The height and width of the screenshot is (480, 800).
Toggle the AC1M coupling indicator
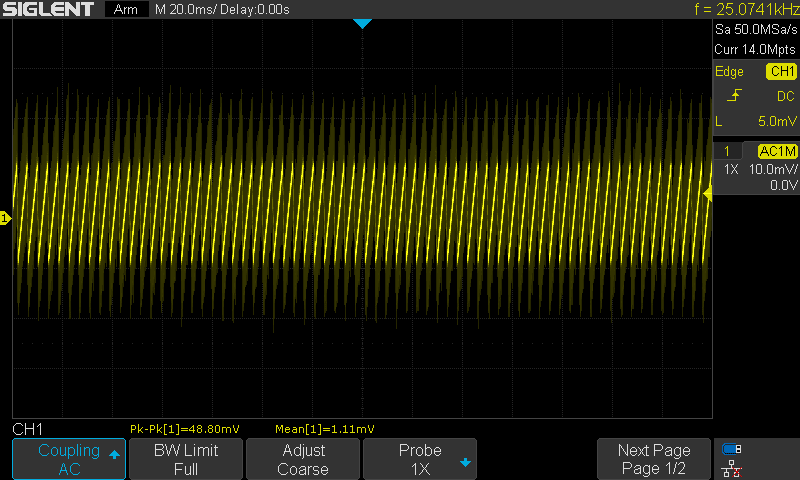click(776, 151)
